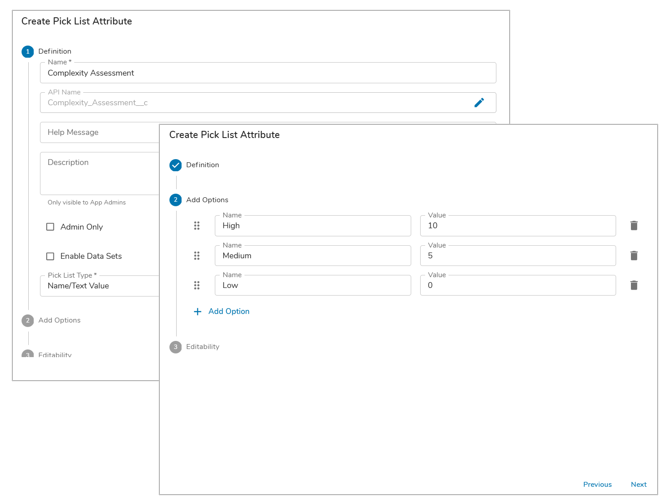Click the Help Message field
The image size is (667, 503).
[100, 133]
